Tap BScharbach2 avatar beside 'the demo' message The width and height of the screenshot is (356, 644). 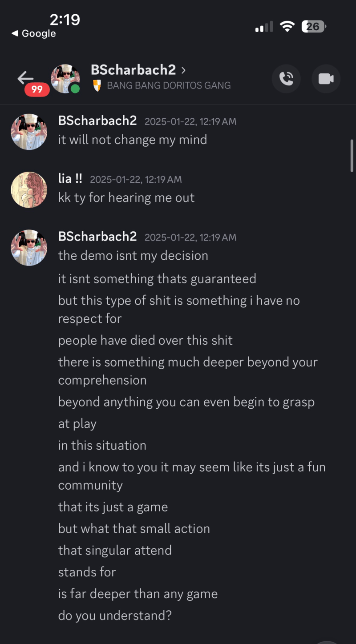point(29,247)
